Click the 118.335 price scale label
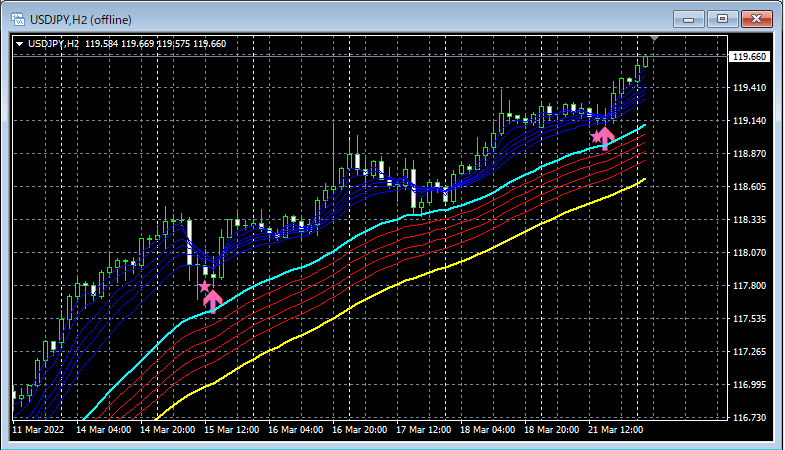785x450 pixels. 749,220
